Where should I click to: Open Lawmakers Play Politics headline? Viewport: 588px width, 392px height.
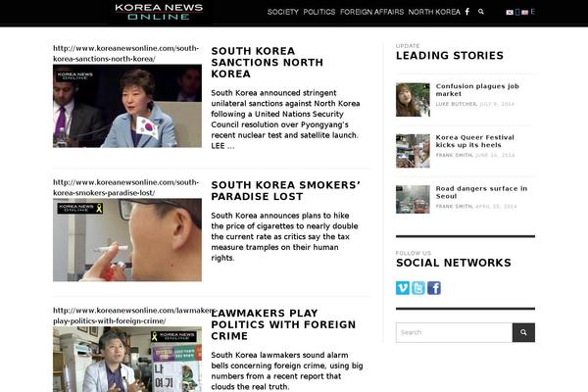[x=283, y=324]
